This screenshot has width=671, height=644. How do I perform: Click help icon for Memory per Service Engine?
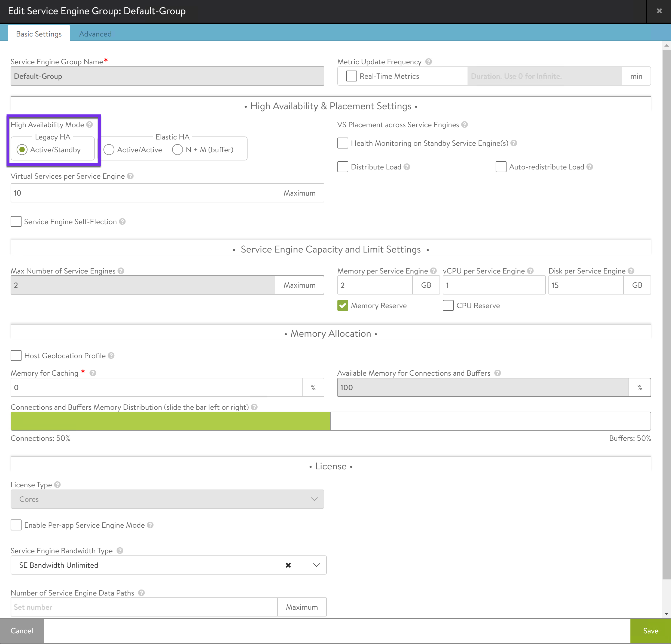[434, 271]
